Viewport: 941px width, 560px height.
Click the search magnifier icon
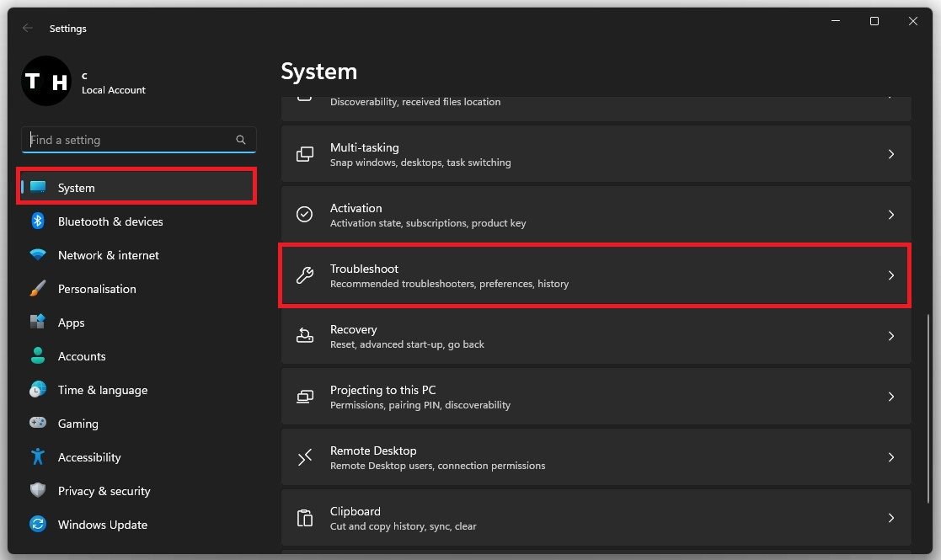241,140
